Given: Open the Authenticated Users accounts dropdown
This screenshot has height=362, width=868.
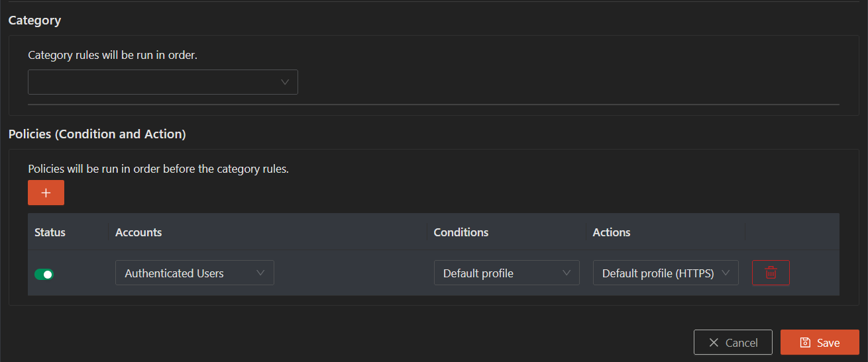Looking at the screenshot, I should pyautogui.click(x=195, y=273).
